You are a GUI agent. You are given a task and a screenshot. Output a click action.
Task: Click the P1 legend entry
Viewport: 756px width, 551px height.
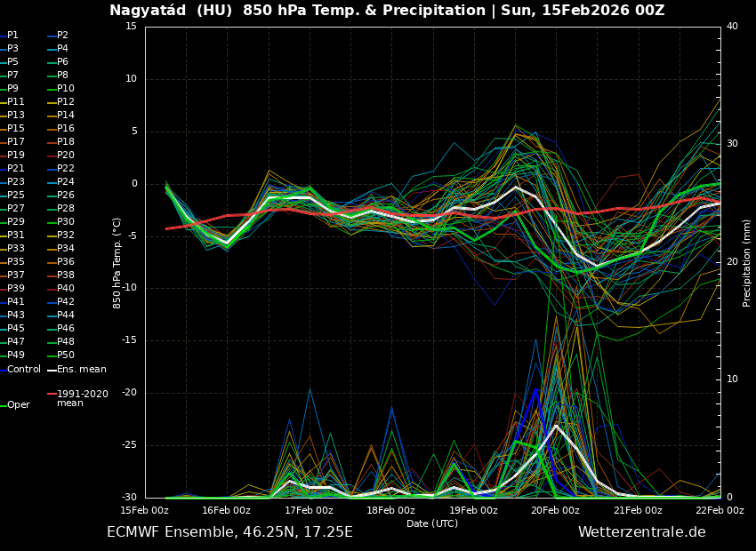click(x=13, y=36)
